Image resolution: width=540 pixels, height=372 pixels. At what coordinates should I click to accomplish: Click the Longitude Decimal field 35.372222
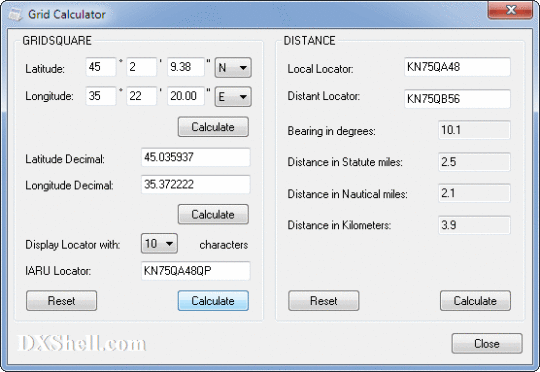pyautogui.click(x=196, y=185)
